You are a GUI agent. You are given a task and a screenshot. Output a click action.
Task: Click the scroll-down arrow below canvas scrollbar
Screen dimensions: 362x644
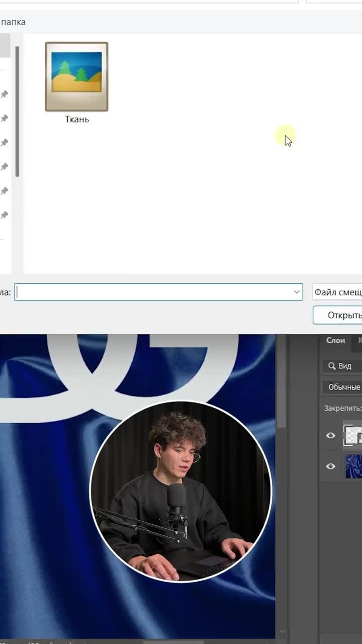(282, 631)
